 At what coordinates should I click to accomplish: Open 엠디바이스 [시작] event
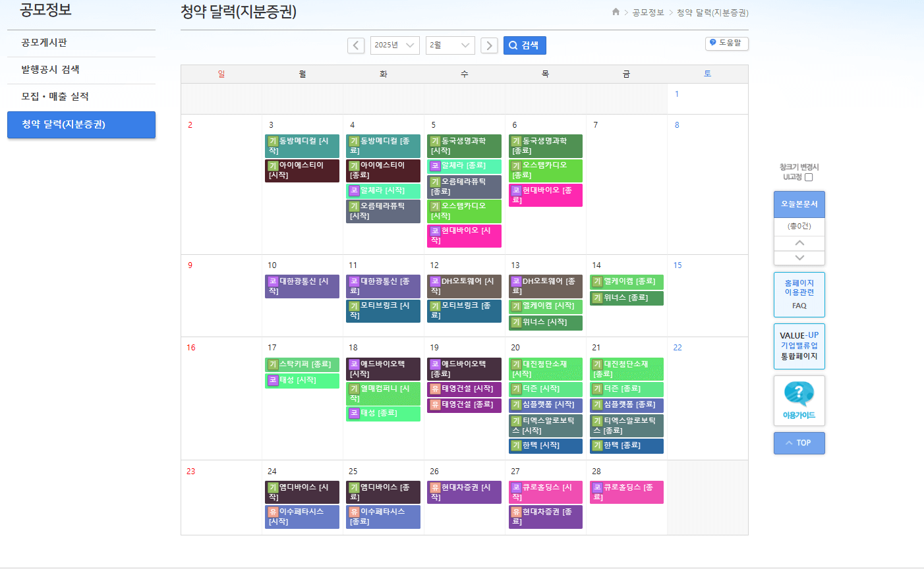coord(302,493)
